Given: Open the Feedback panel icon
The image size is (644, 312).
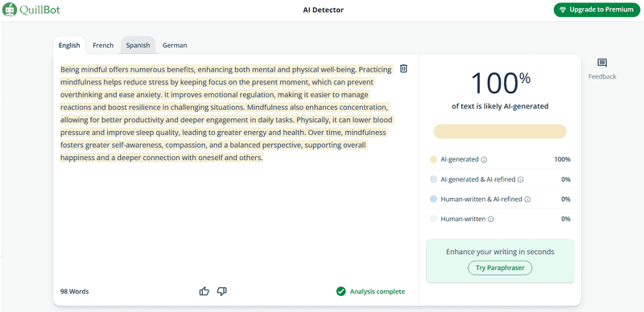Looking at the screenshot, I should (x=602, y=63).
